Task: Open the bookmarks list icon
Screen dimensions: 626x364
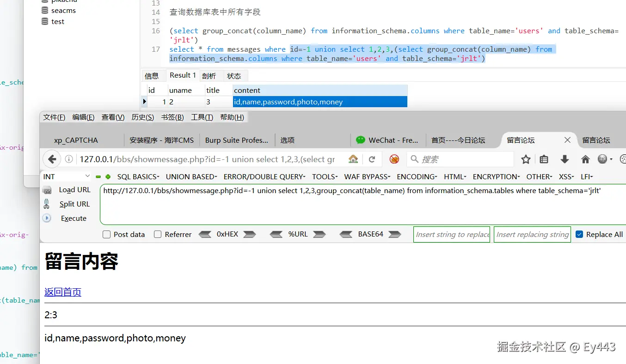Action: tap(544, 159)
